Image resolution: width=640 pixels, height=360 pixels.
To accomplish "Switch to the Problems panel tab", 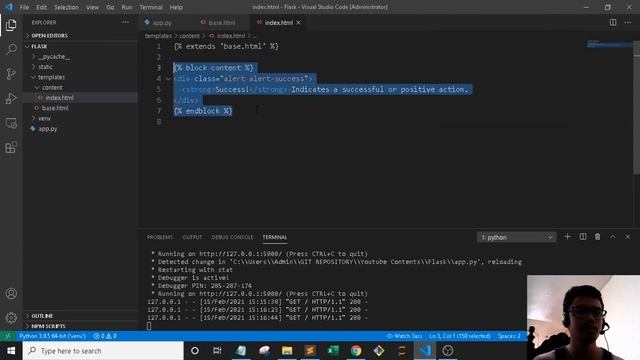I will coord(160,237).
